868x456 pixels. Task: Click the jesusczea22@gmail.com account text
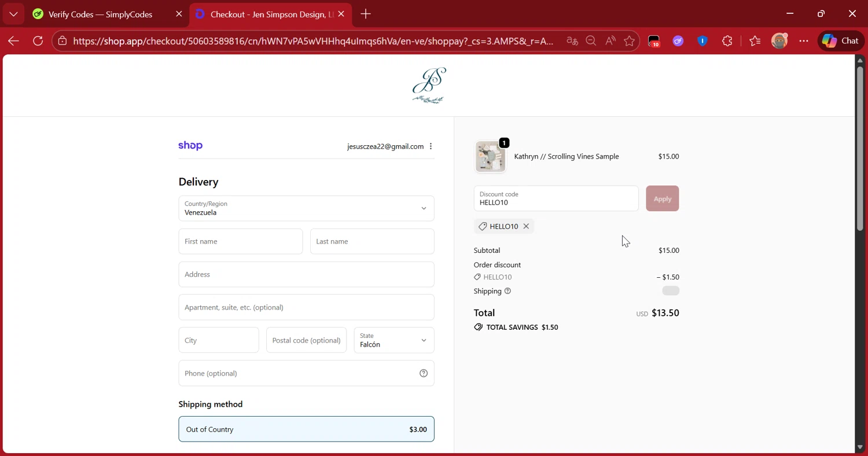[385, 146]
